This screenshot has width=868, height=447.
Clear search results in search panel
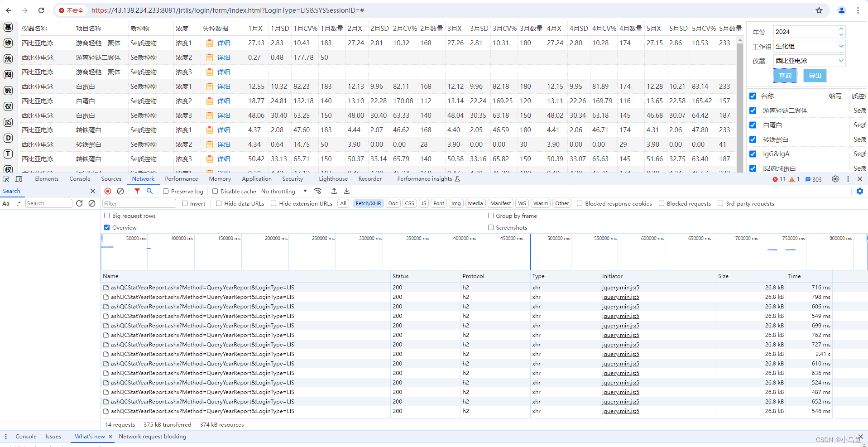92,203
